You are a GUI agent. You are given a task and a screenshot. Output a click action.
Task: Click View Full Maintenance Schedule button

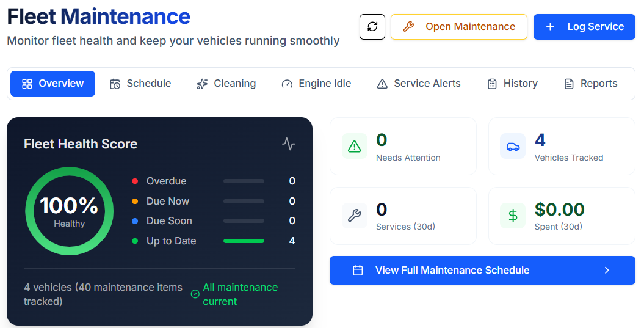pyautogui.click(x=482, y=270)
